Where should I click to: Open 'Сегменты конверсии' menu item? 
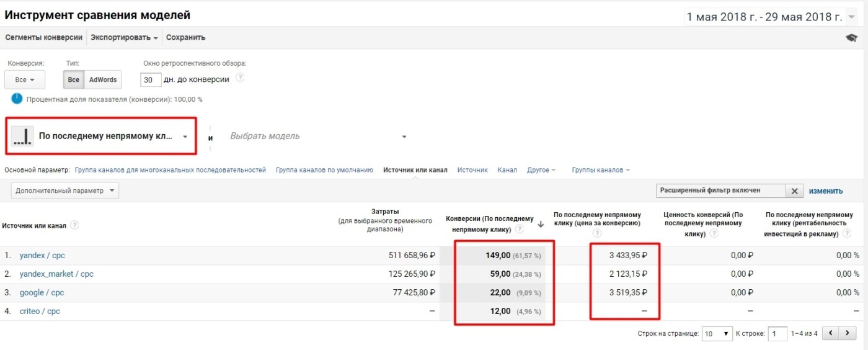coord(43,37)
